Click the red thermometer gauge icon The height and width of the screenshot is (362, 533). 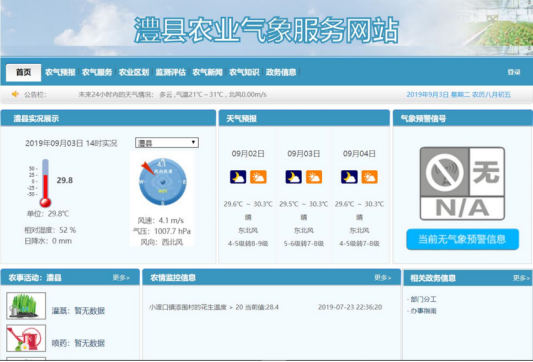coord(45,183)
